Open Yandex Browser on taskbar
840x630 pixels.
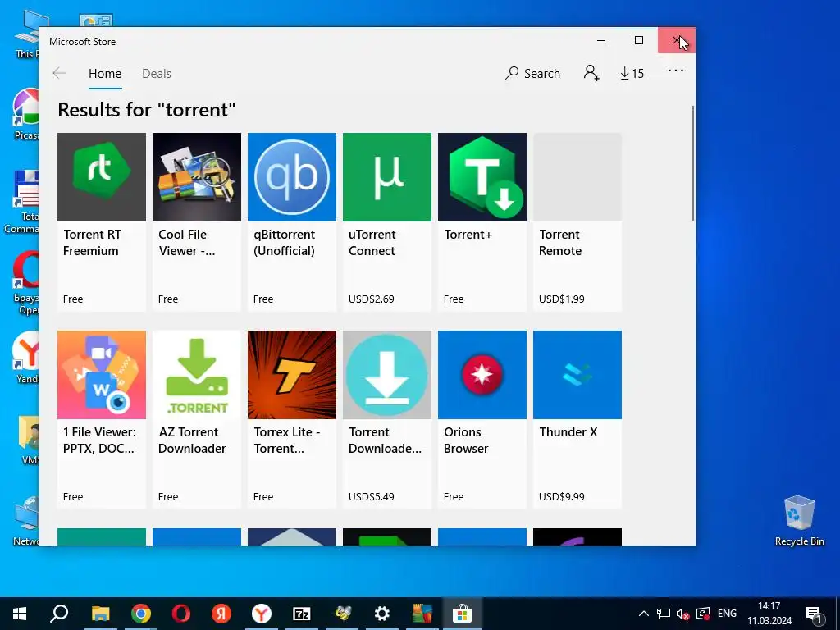(x=262, y=614)
